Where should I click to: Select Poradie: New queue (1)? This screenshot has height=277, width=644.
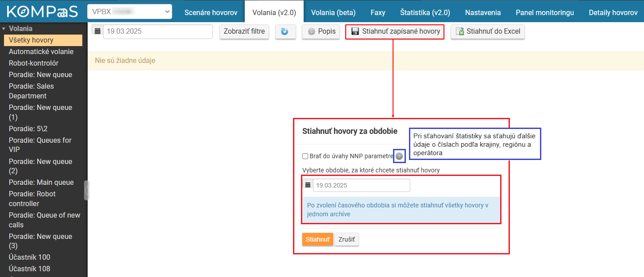point(40,112)
